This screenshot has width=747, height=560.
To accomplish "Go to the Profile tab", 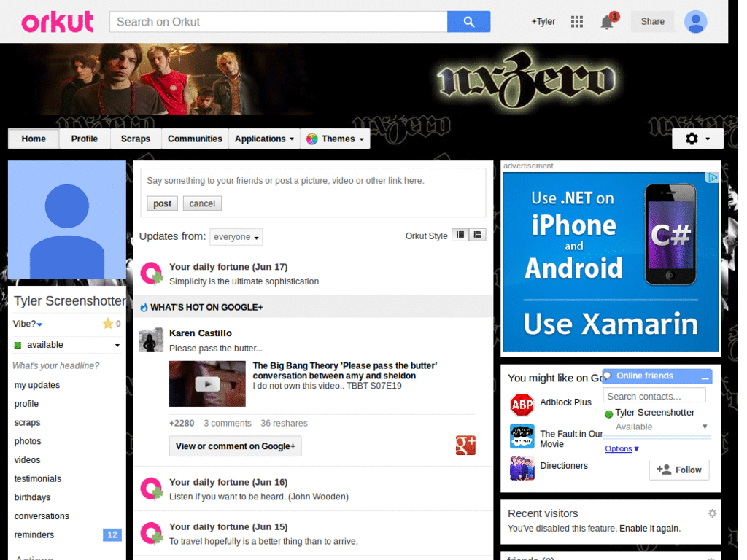I will click(85, 139).
